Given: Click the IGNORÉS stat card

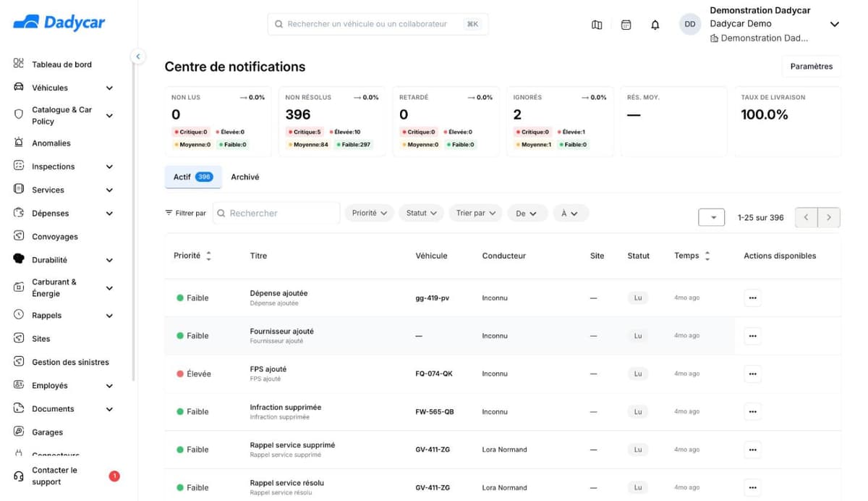Looking at the screenshot, I should [560, 122].
